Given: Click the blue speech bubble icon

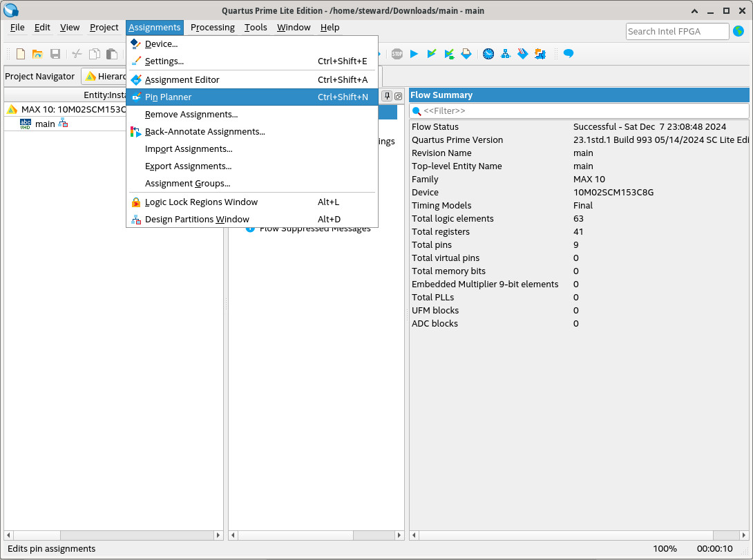Looking at the screenshot, I should pos(569,53).
